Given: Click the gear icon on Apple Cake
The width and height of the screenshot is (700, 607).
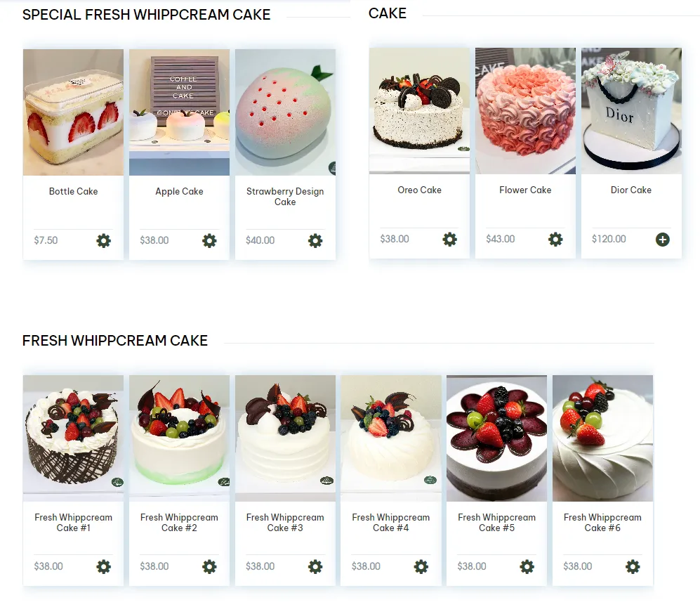Looking at the screenshot, I should [209, 241].
